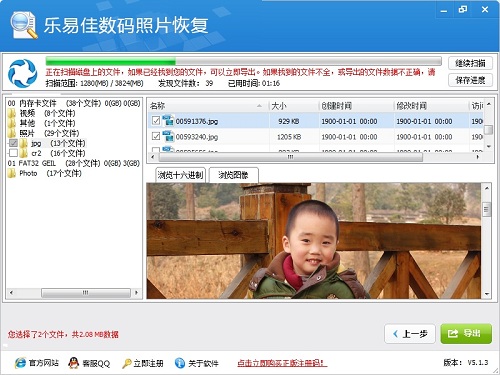This screenshot has width=500, height=375.
Task: Open the 官方网站 link
Action: coord(44,363)
